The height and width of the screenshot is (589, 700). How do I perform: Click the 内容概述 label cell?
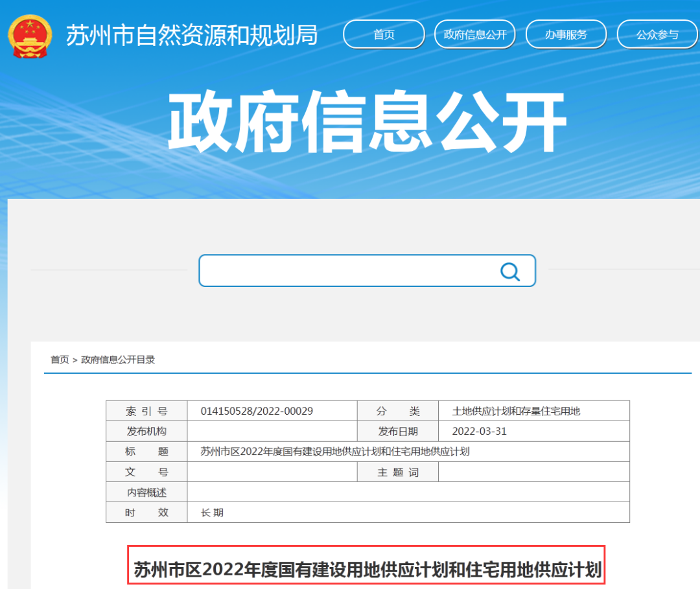pos(146,492)
